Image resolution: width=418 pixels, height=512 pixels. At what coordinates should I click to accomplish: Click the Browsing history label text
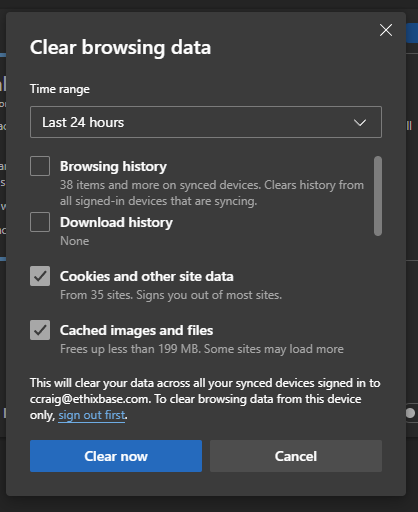(113, 166)
